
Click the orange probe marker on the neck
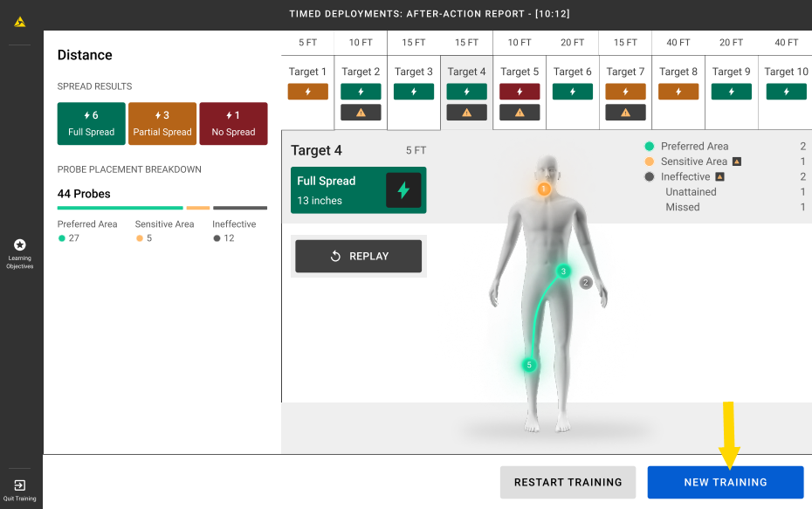[543, 188]
